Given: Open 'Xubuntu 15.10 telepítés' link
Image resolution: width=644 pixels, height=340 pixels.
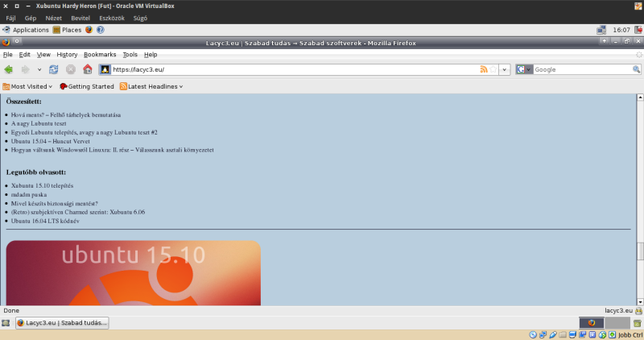Looking at the screenshot, I should pos(42,186).
